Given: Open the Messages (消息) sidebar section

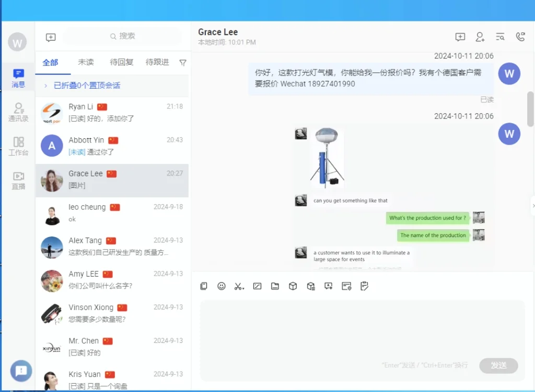Looking at the screenshot, I should click(x=18, y=78).
